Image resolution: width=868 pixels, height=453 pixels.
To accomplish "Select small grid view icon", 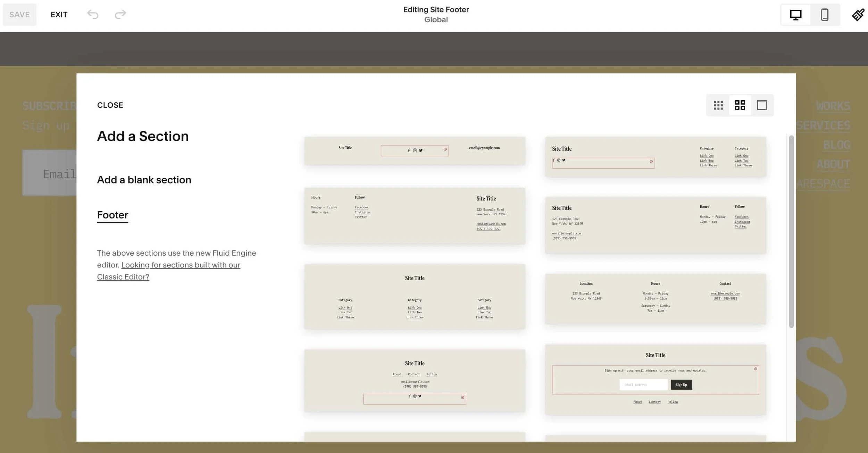I will [718, 105].
